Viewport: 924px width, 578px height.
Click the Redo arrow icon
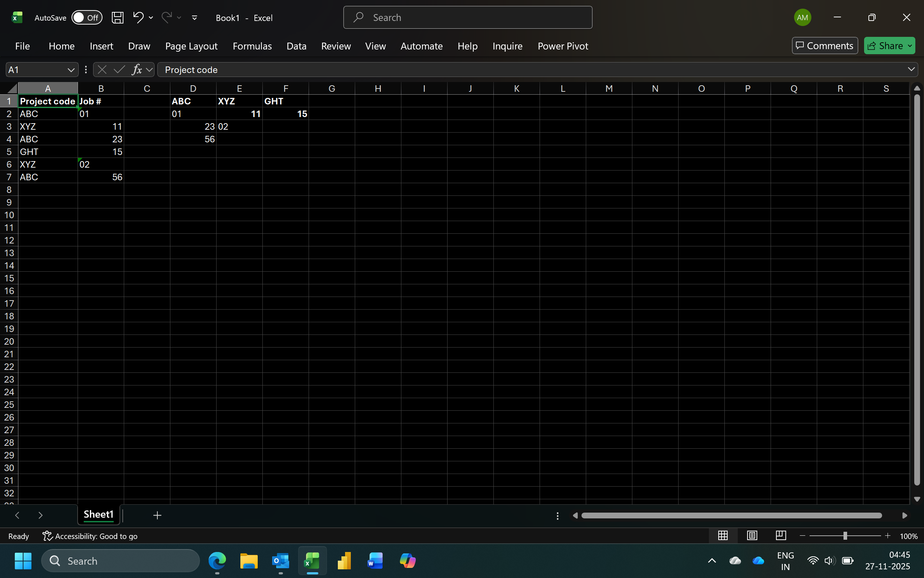coord(166,17)
